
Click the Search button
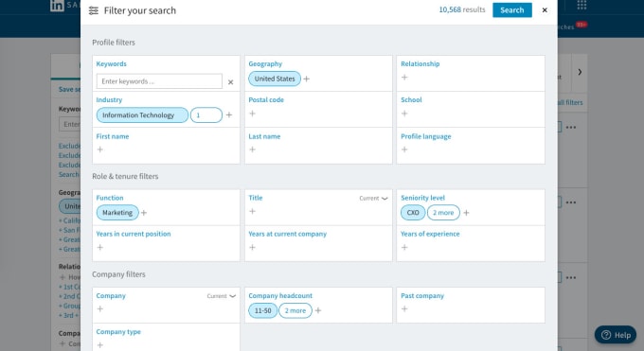pos(511,10)
